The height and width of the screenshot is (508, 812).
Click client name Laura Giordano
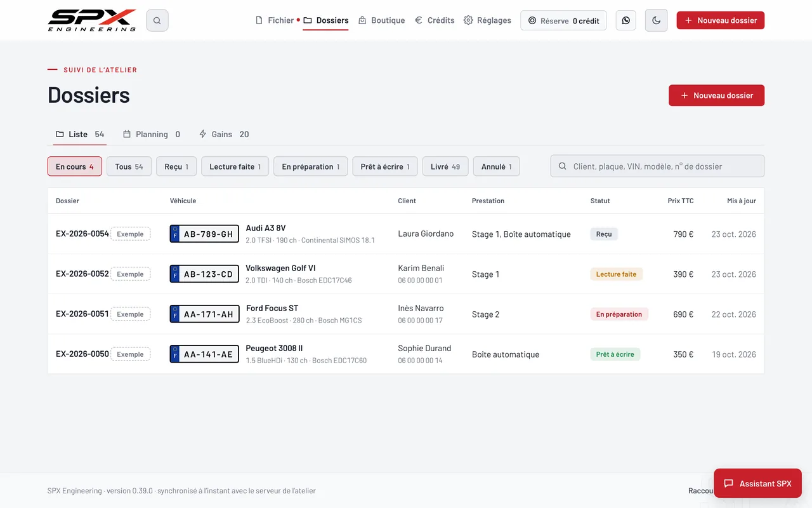tap(426, 234)
